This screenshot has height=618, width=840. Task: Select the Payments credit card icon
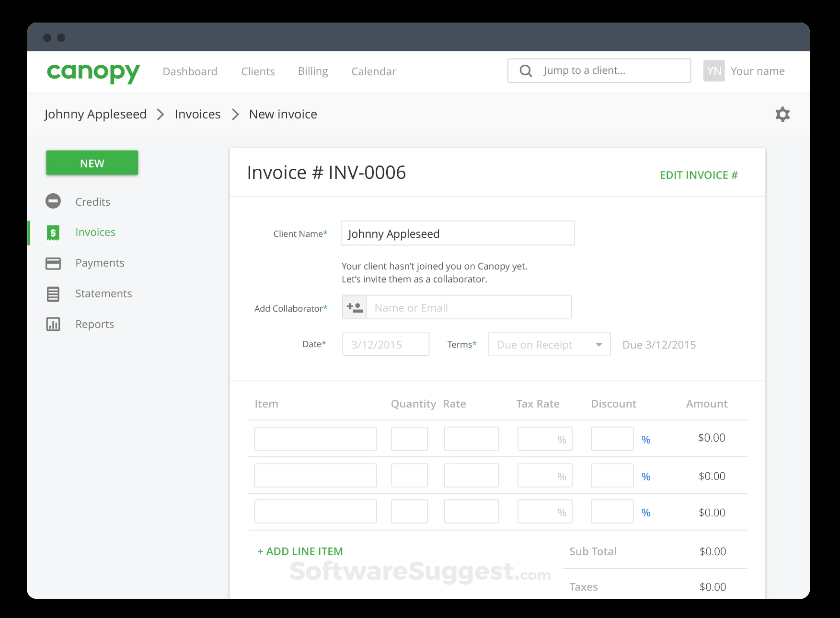(x=53, y=263)
